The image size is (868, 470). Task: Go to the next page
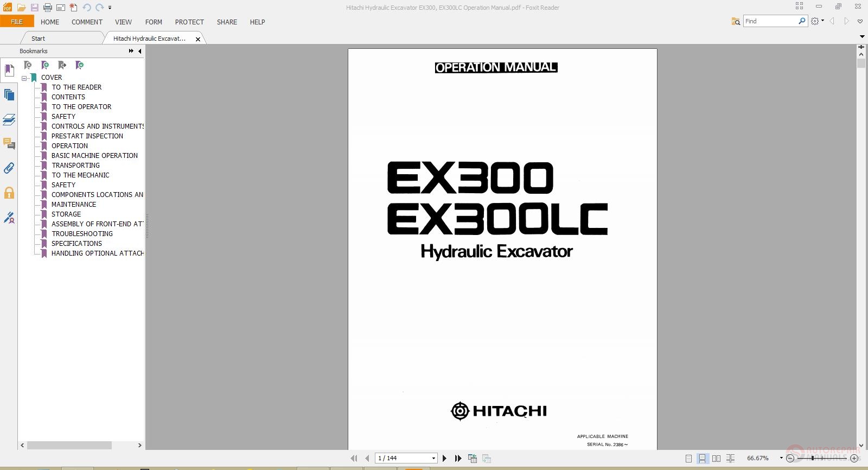[444, 459]
